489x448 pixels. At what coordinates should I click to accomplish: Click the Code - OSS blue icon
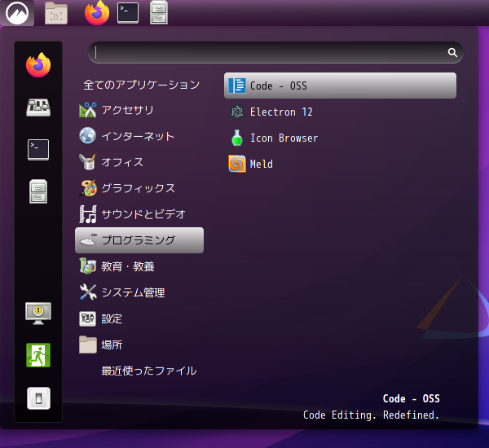(237, 86)
